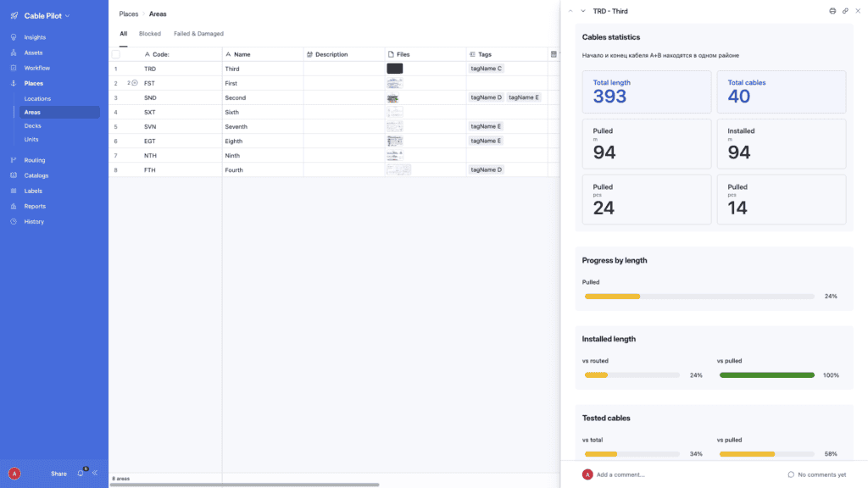
Task: Open the Catalogs section
Action: pos(36,175)
